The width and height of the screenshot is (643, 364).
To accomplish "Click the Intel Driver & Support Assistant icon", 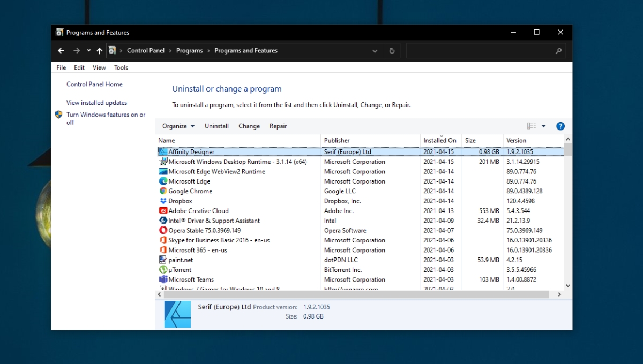I will click(x=163, y=221).
